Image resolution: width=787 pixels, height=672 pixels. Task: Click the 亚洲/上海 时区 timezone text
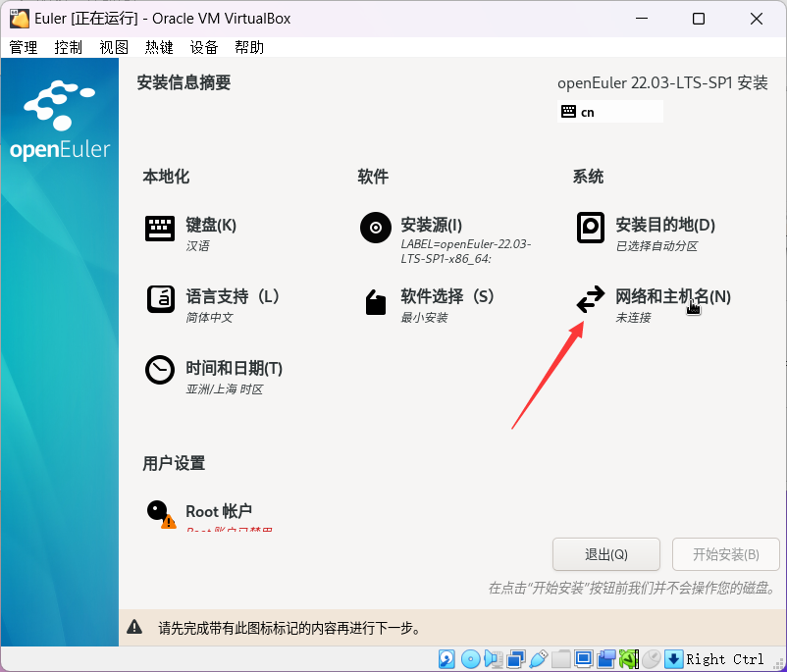225,388
